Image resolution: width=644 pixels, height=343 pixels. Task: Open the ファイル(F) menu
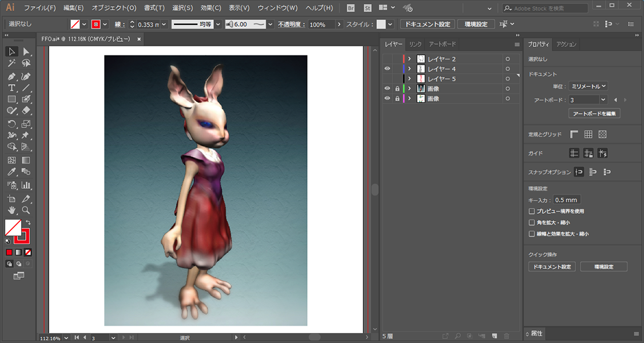(40, 8)
